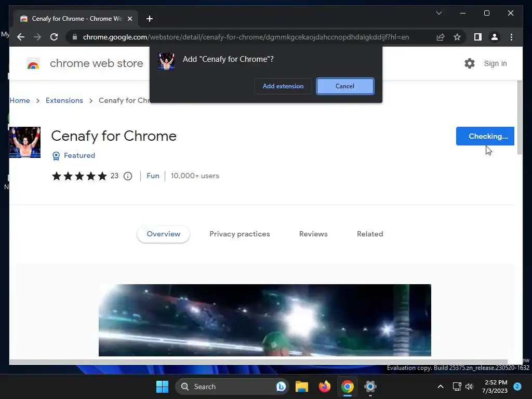532x399 pixels.
Task: Open Chrome side panel
Action: [x=478, y=37]
